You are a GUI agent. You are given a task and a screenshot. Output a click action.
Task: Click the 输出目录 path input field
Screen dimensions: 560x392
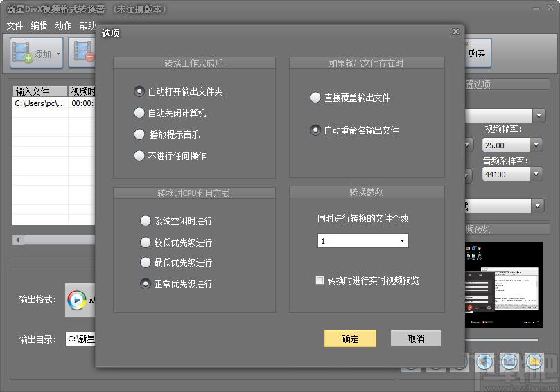click(80, 339)
